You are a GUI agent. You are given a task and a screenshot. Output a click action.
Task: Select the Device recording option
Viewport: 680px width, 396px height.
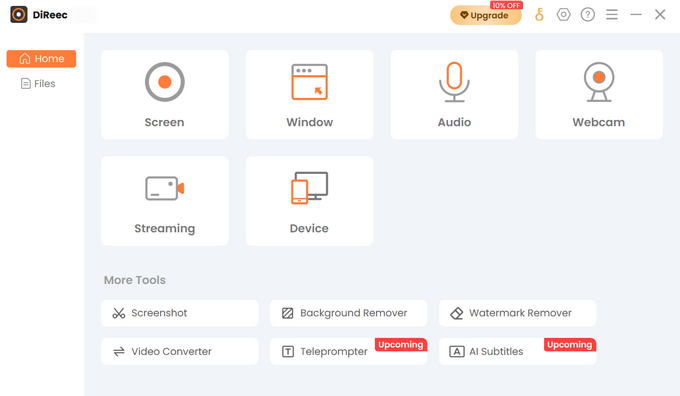[309, 201]
